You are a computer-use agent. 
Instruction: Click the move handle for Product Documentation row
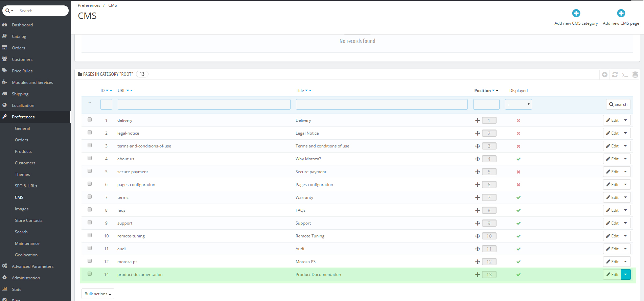[478, 275]
